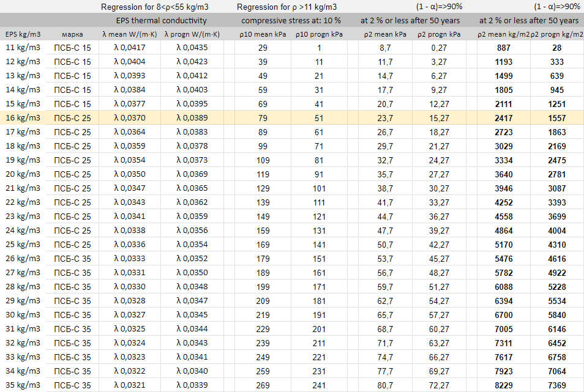Viewport: 584px width, 392px height.
Task: Click the cell with value '7369'
Action: [x=557, y=385]
